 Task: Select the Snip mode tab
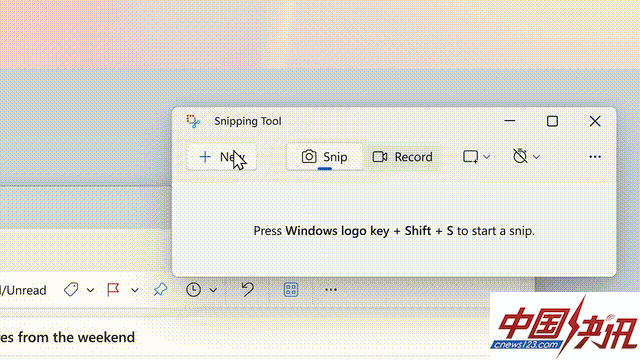(x=324, y=157)
